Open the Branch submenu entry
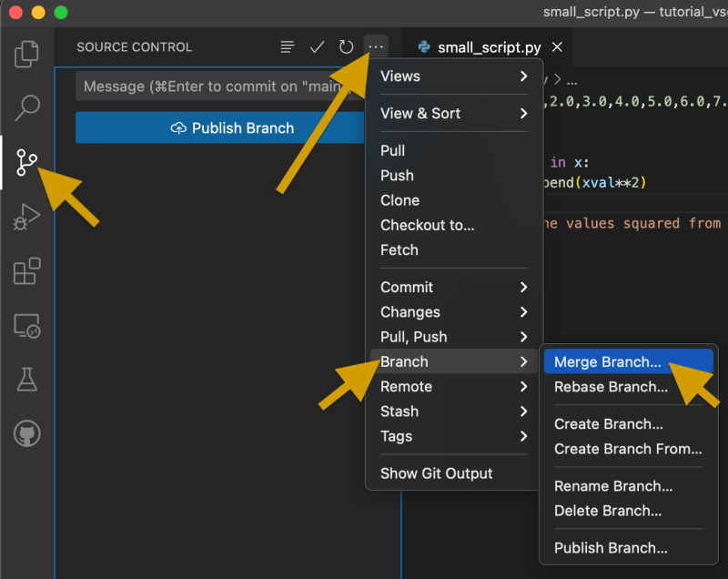The height and width of the screenshot is (579, 728). (454, 361)
